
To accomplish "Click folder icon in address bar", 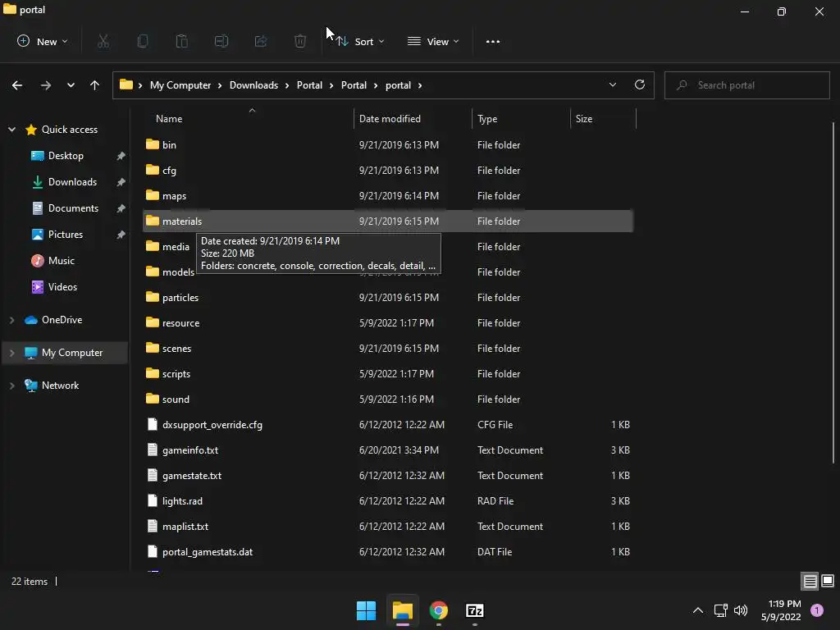I will pyautogui.click(x=126, y=84).
